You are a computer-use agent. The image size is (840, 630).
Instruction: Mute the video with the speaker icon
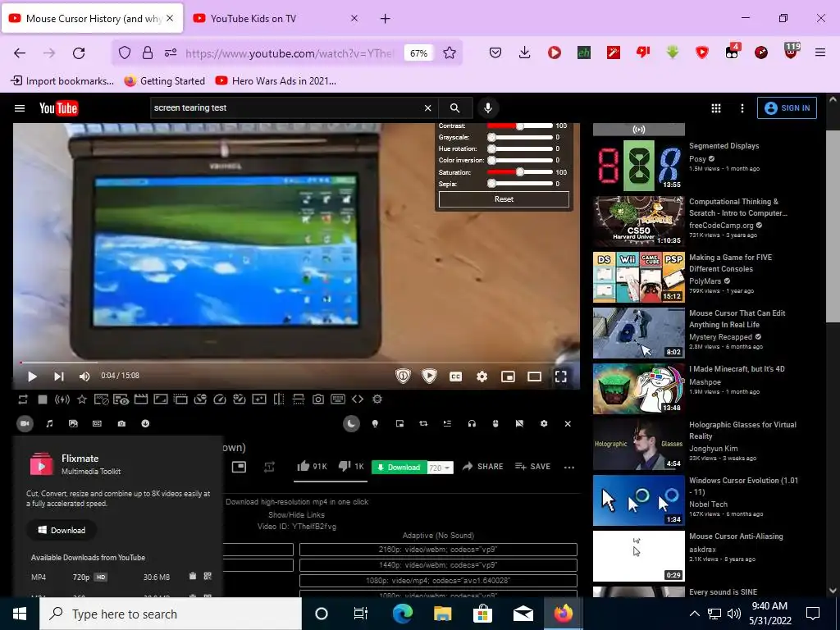84,377
